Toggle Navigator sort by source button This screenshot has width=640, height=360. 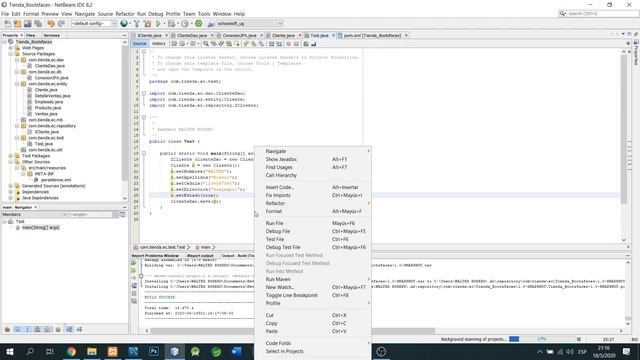click(79, 329)
